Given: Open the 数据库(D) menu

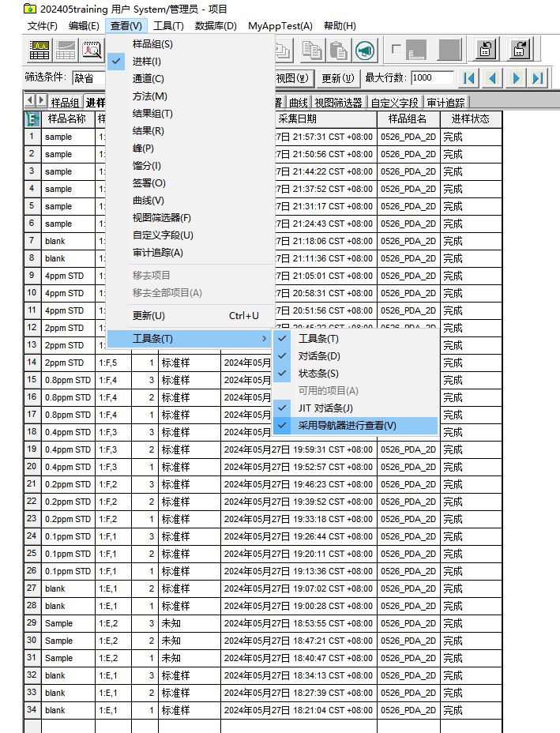Looking at the screenshot, I should click(216, 26).
